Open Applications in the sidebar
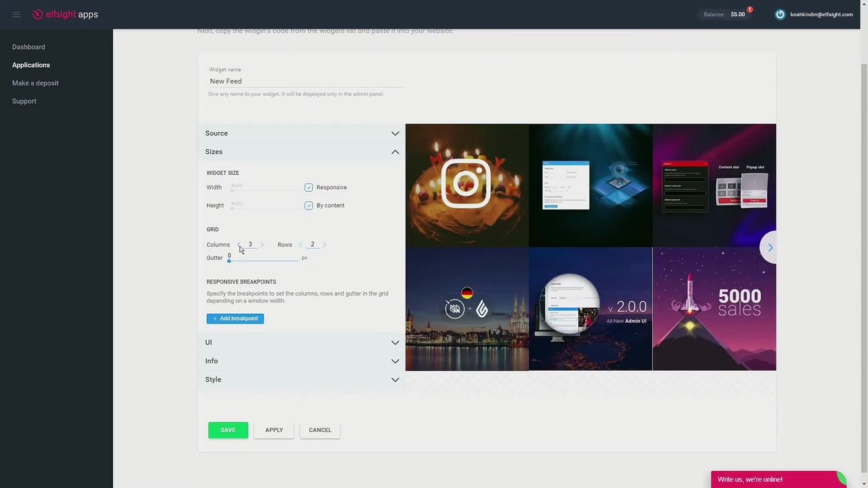Viewport: 868px width, 488px height. coord(31,65)
